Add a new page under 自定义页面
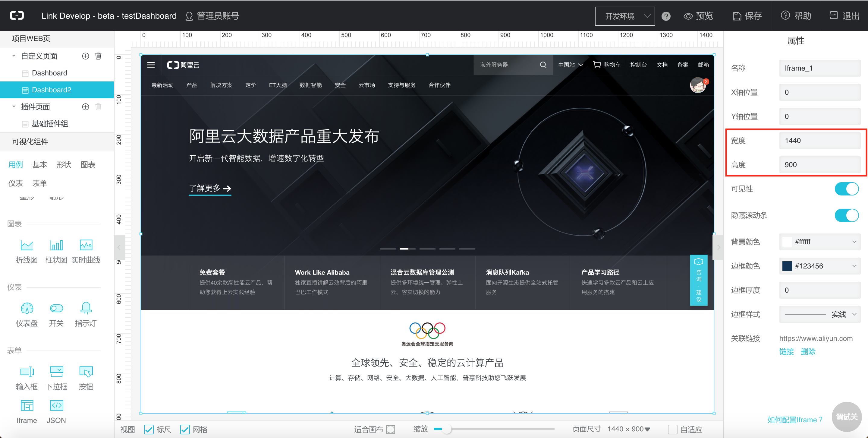Image resolution: width=868 pixels, height=438 pixels. pos(86,56)
